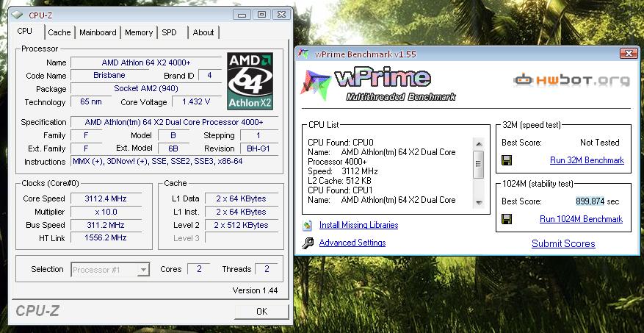The image size is (644, 333).
Task: Click the CPU-Z title bar app icon
Action: pyautogui.click(x=17, y=15)
